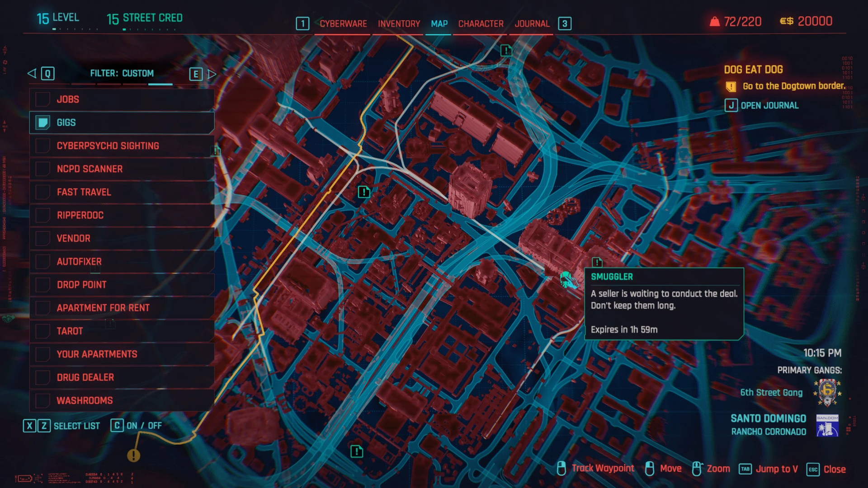
Task: Click the Santo Domingo district emblem
Action: (827, 425)
